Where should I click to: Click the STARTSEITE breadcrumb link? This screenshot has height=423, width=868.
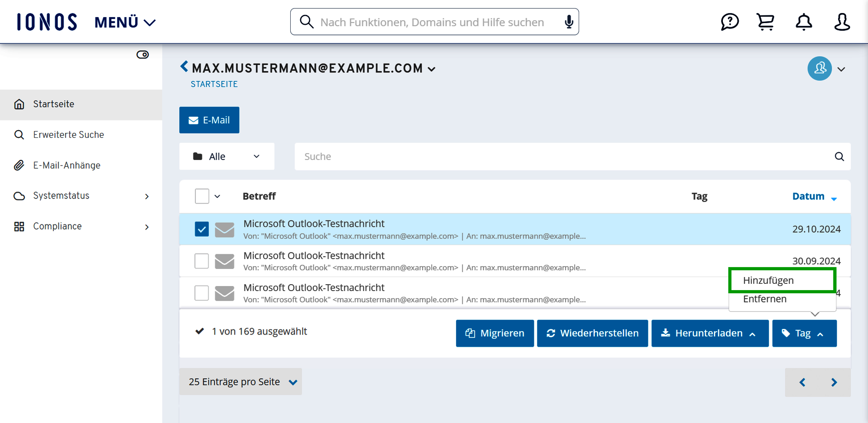(214, 84)
